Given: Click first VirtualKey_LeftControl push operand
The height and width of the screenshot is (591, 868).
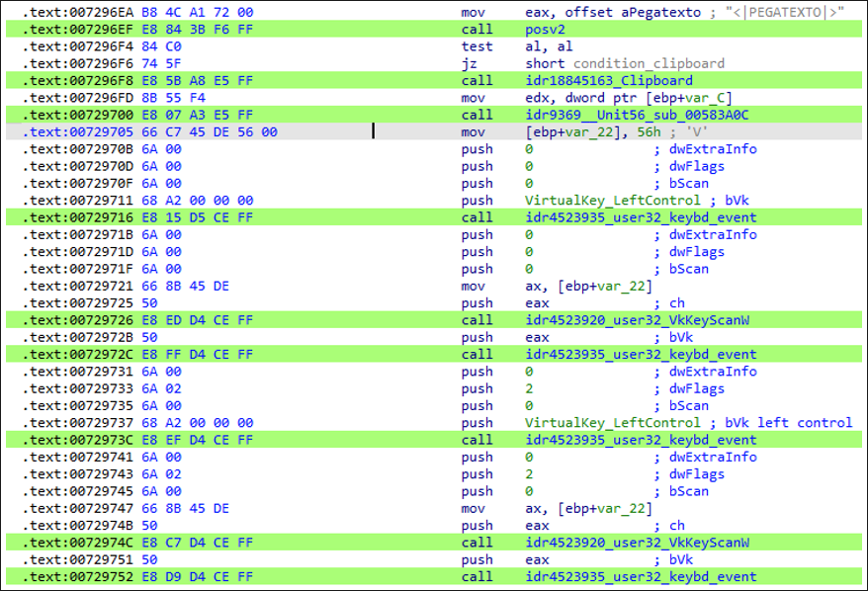Looking at the screenshot, I should (612, 201).
